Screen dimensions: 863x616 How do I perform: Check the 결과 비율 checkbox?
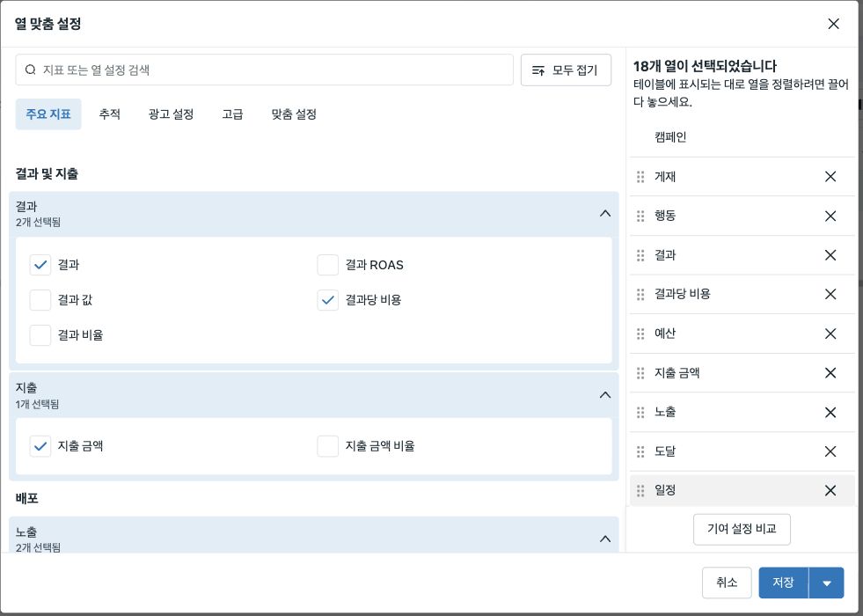[x=40, y=334]
